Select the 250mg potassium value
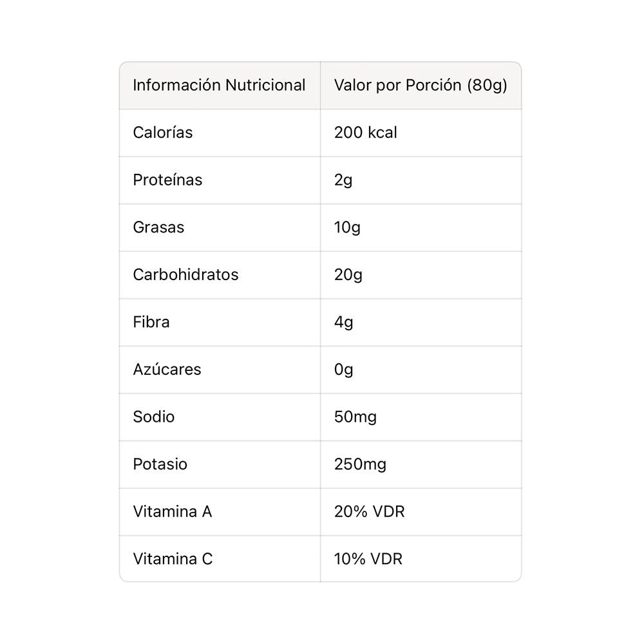 pos(360,464)
